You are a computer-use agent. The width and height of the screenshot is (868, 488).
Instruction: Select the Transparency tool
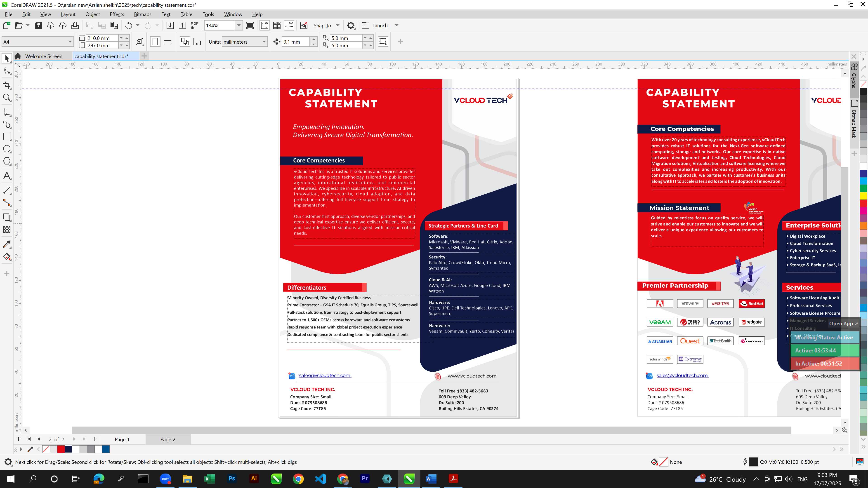click(7, 229)
